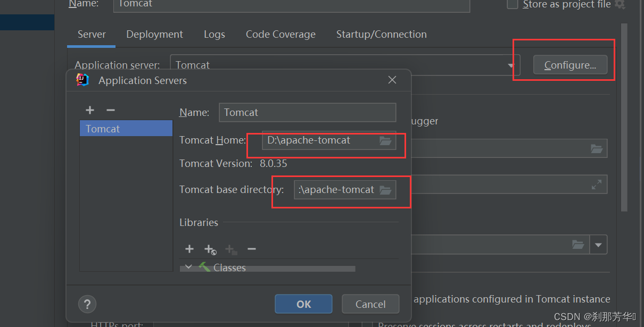644x327 pixels.
Task: Cancel the Application Servers dialog
Action: [370, 304]
